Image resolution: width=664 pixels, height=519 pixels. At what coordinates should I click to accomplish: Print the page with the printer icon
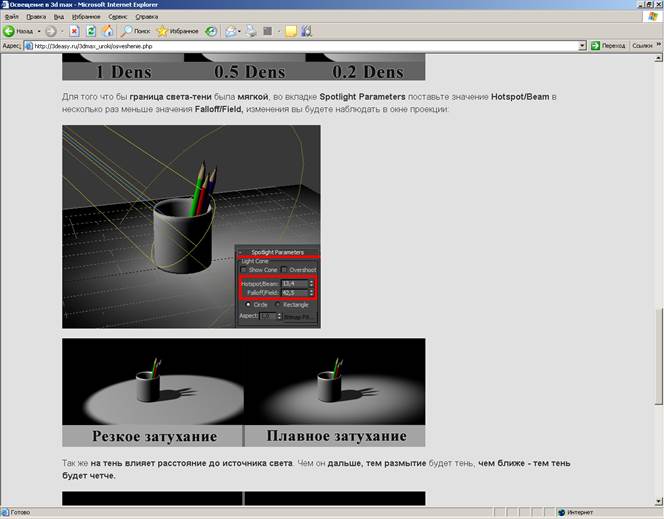click(x=252, y=31)
